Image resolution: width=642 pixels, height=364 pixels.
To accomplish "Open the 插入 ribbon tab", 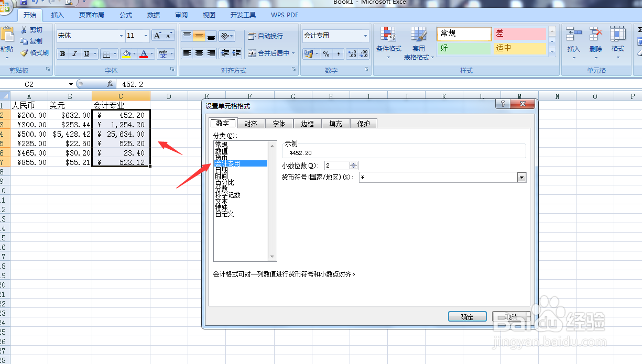I will point(57,15).
